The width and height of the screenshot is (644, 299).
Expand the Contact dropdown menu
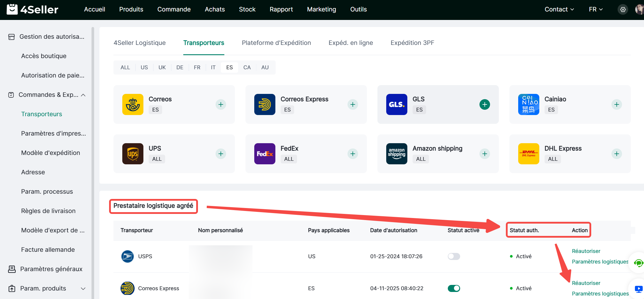coord(559,9)
